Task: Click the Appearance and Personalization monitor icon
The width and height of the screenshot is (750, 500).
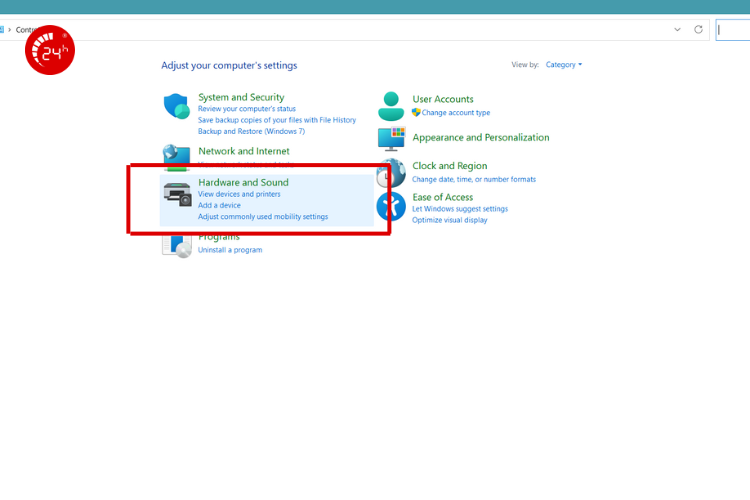Action: click(x=391, y=139)
